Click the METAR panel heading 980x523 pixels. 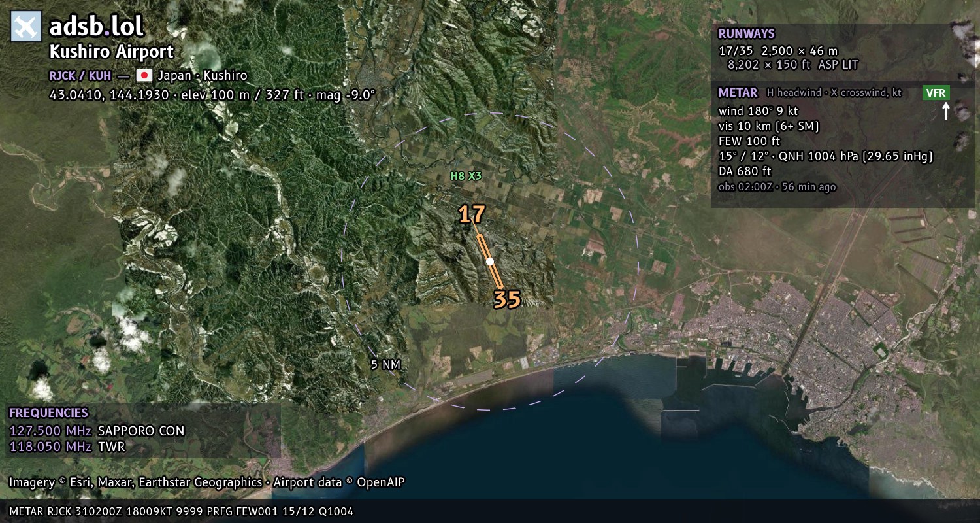[x=738, y=93]
